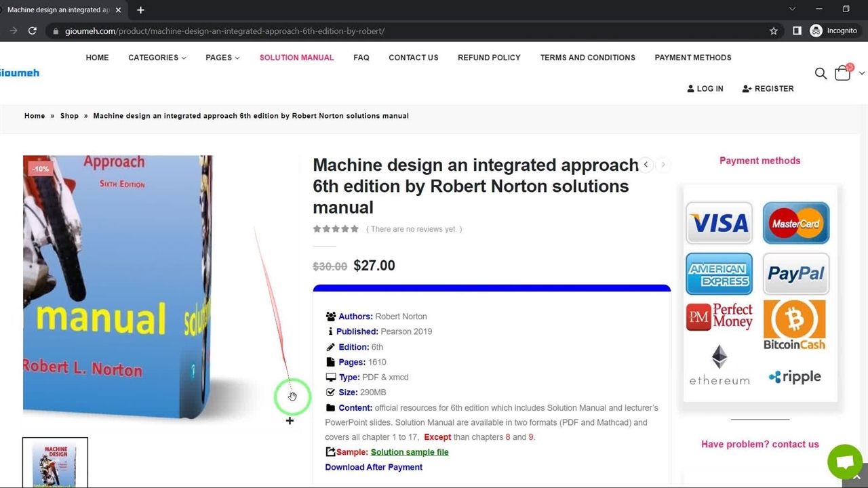Go to Shop breadcrumb

[69, 116]
